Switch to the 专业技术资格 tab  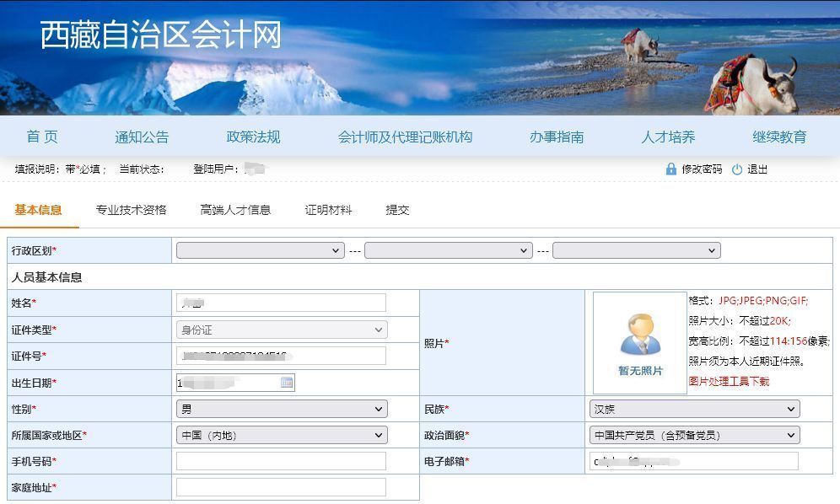[131, 210]
